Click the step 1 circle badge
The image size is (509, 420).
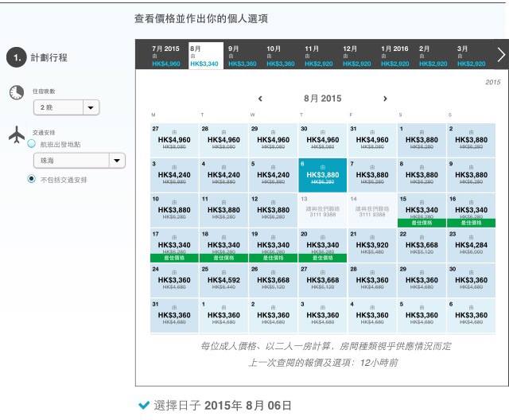[x=17, y=58]
